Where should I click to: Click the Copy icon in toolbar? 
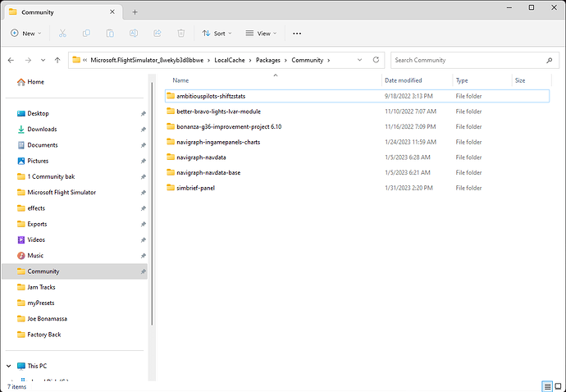pyautogui.click(x=86, y=34)
